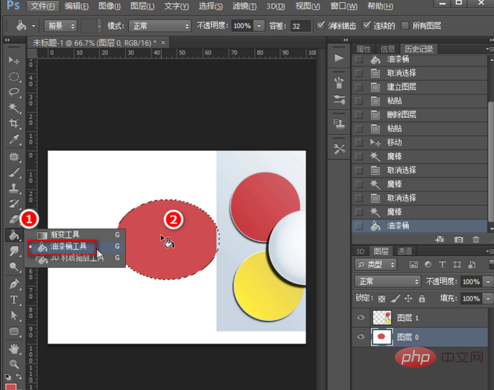Open the 模式 正常 dropdown in options bar
This screenshot has width=494, height=390.
click(x=160, y=26)
